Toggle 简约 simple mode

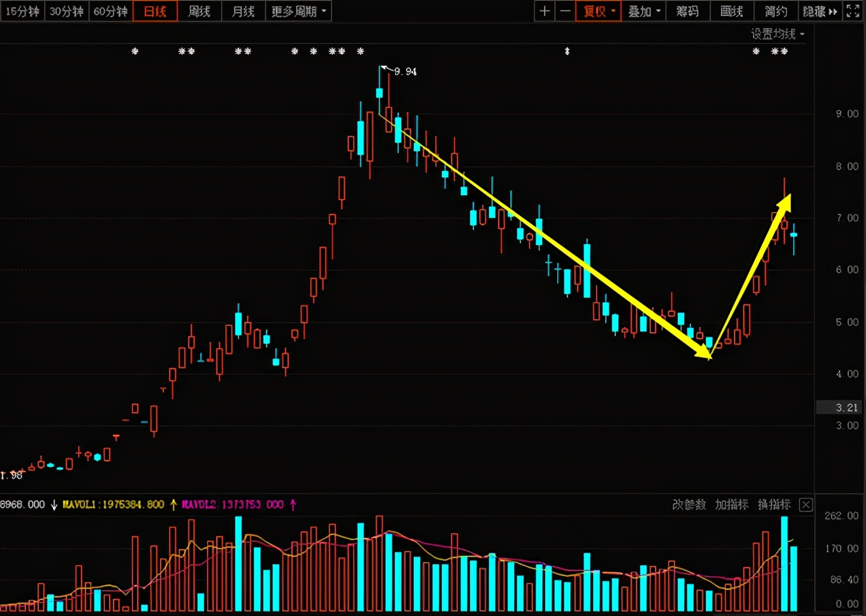coord(776,11)
